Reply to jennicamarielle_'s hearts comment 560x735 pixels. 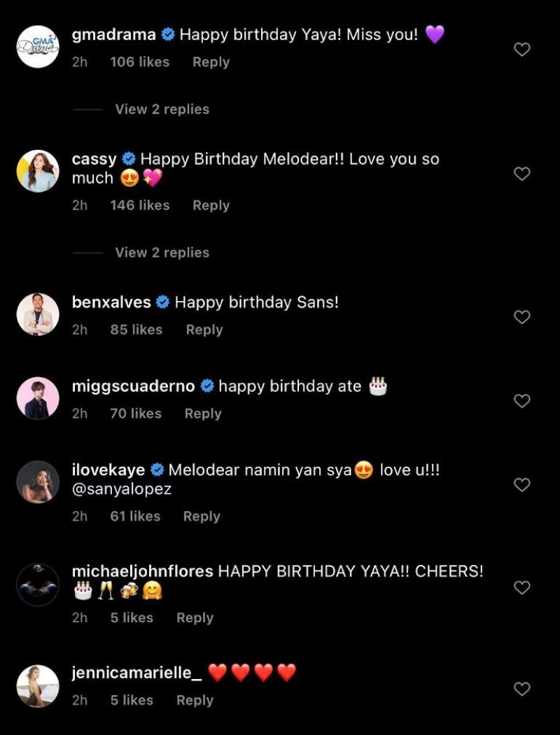195,700
